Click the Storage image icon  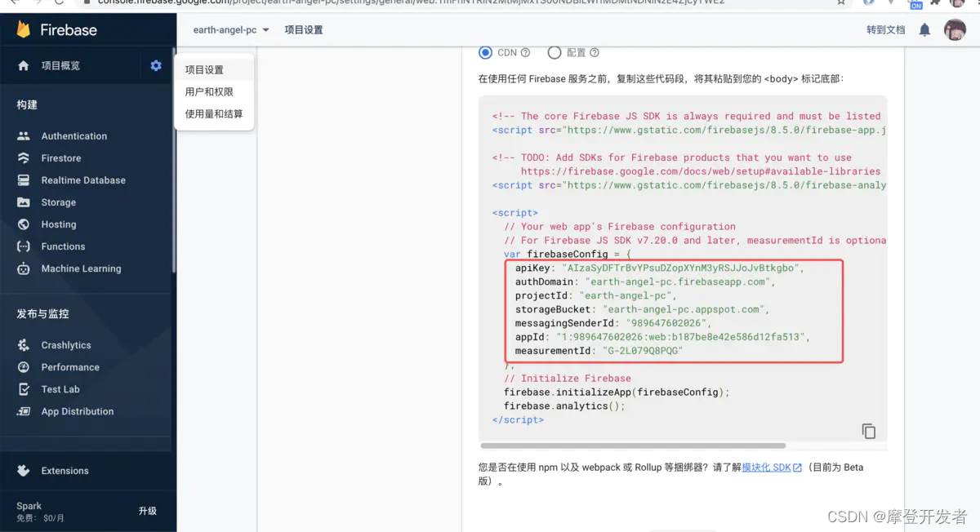coord(24,202)
